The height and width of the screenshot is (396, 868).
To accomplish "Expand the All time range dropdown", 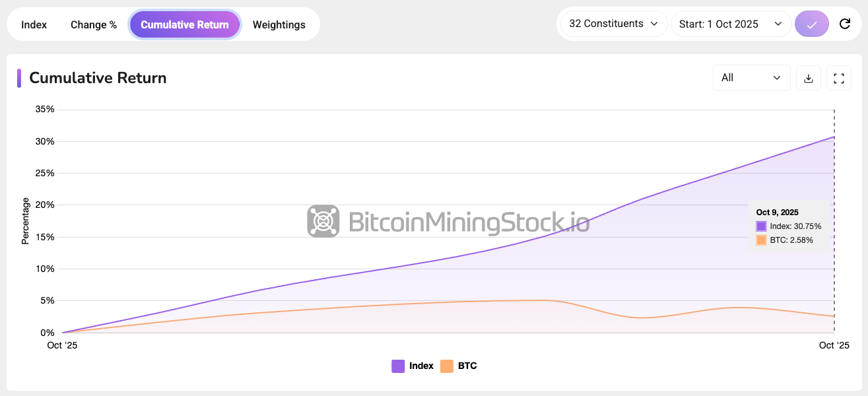I will click(x=751, y=78).
